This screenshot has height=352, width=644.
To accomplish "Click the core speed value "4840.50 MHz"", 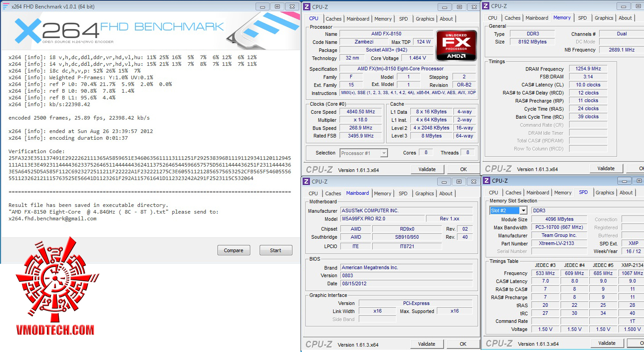I will click(361, 112).
